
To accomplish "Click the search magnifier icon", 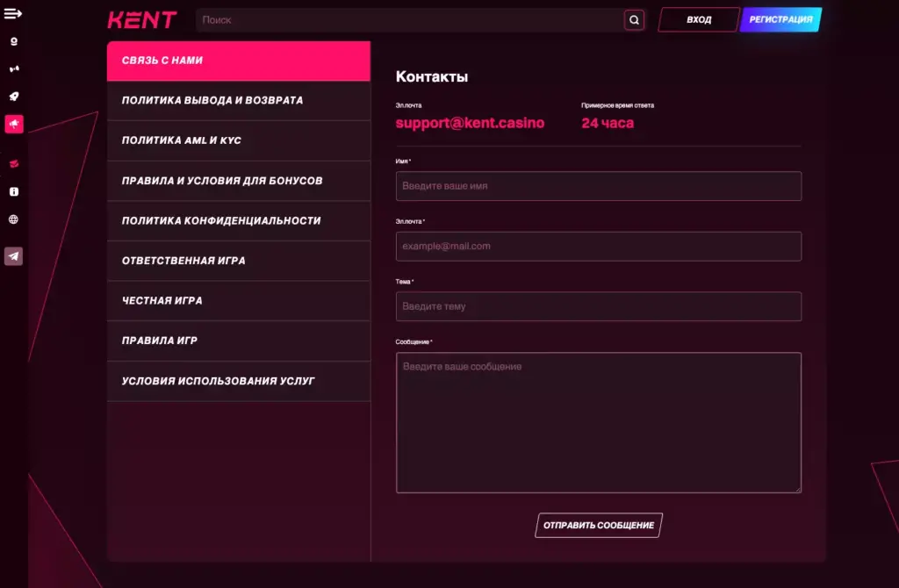I will click(633, 19).
